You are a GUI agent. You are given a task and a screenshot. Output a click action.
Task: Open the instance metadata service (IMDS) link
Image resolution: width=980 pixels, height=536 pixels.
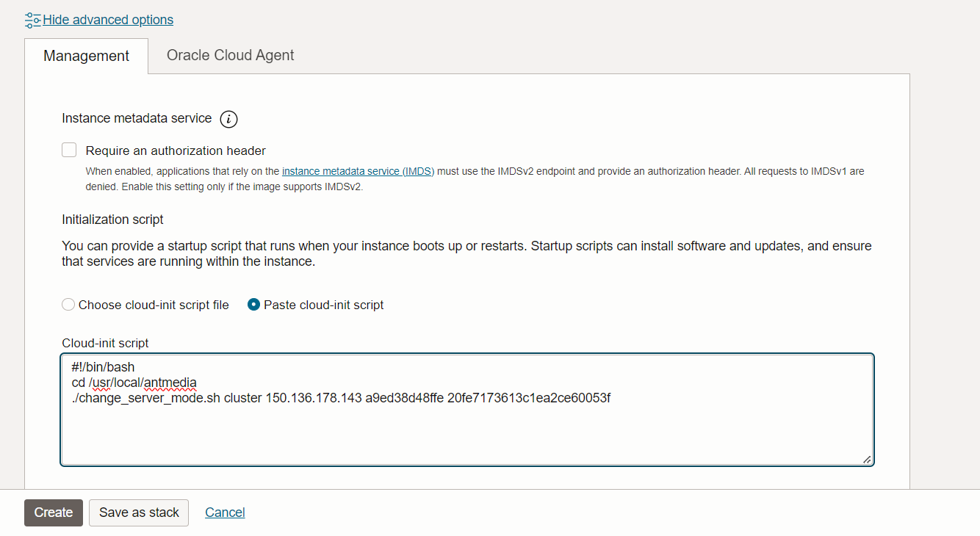click(359, 171)
